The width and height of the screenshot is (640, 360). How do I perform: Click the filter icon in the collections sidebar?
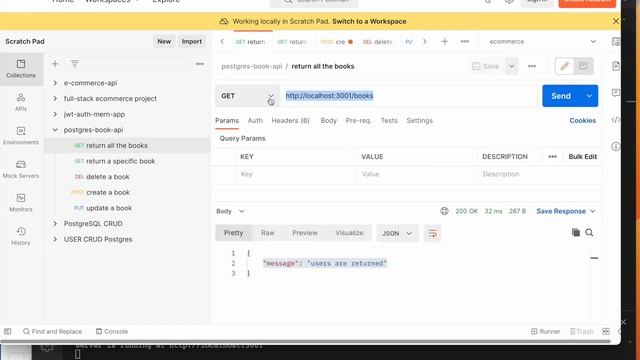(x=75, y=64)
